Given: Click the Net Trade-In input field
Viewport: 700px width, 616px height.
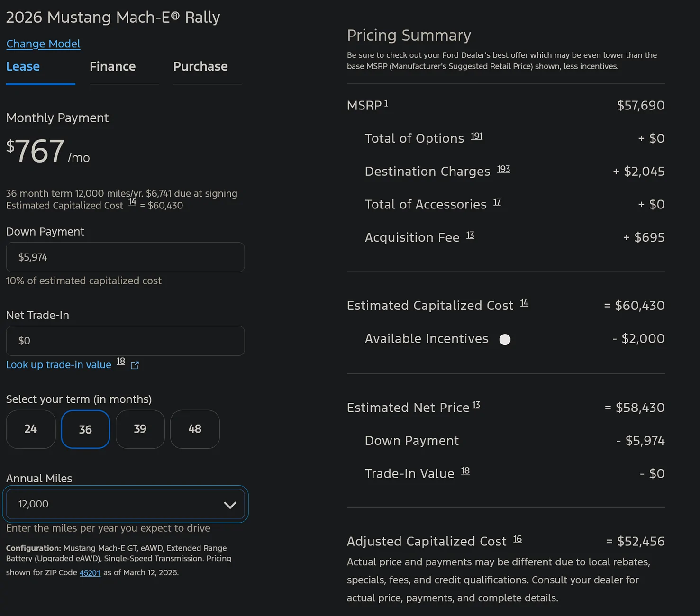Looking at the screenshot, I should (x=125, y=341).
